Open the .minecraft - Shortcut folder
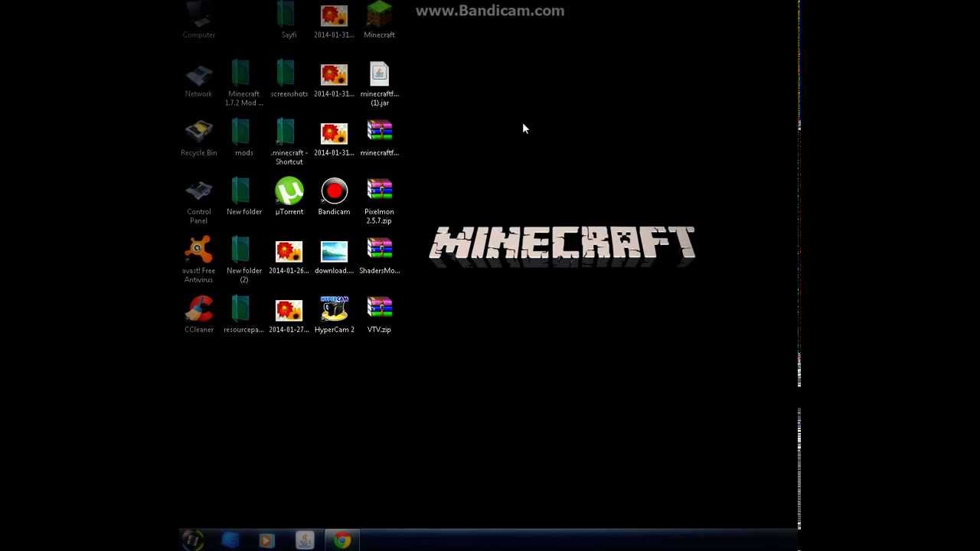This screenshot has width=980, height=551. click(289, 142)
